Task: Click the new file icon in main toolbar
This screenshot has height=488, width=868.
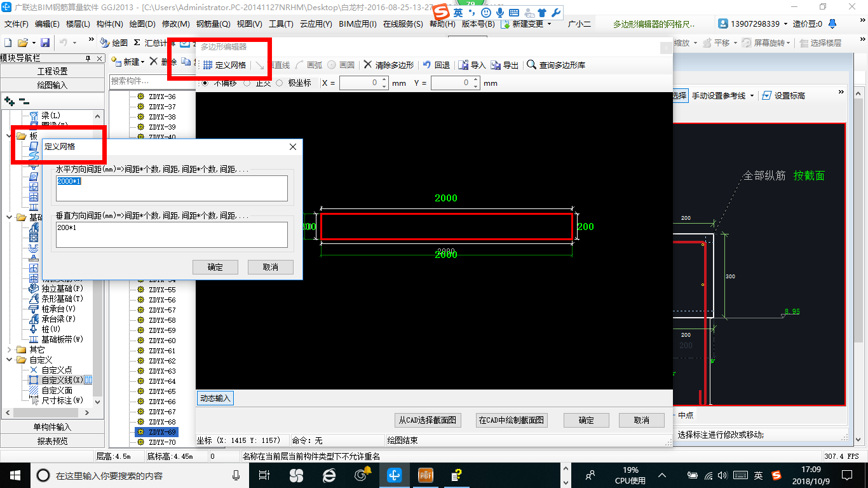Action: pyautogui.click(x=8, y=43)
